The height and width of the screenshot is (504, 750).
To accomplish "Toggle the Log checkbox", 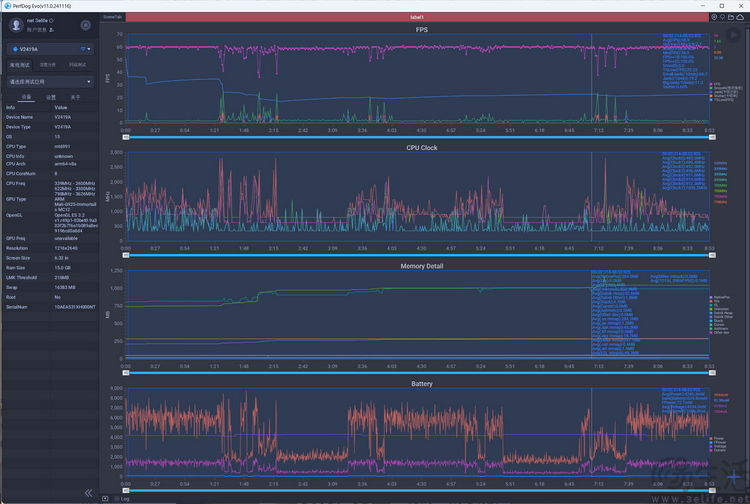I will point(117,499).
